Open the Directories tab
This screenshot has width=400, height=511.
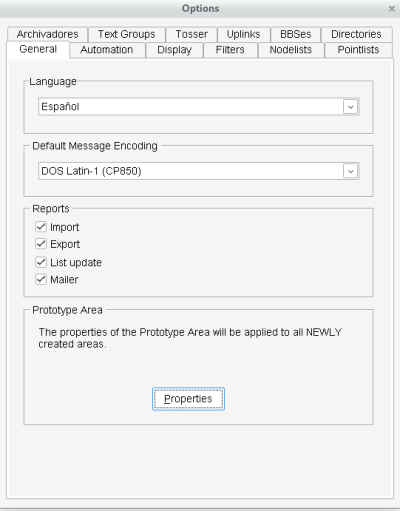(x=356, y=34)
